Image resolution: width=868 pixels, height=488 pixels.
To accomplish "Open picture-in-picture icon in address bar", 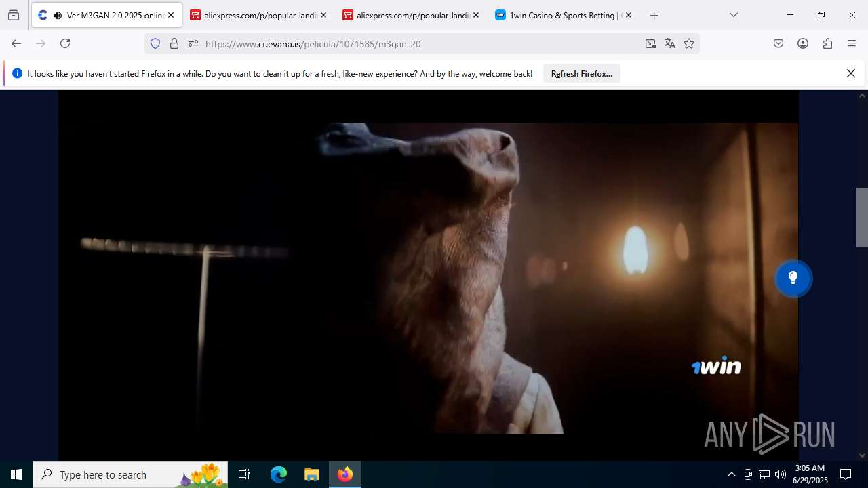I will (x=651, y=43).
